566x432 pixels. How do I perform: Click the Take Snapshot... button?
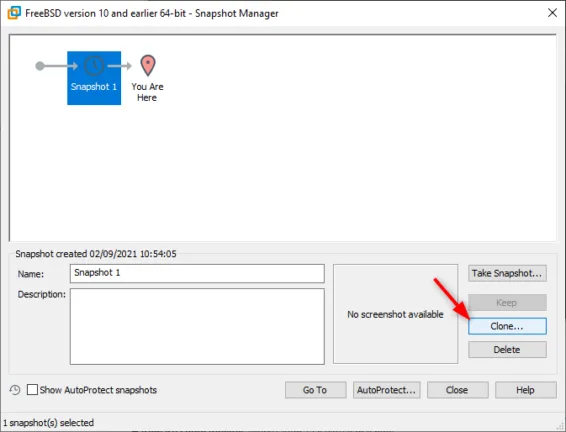507,273
